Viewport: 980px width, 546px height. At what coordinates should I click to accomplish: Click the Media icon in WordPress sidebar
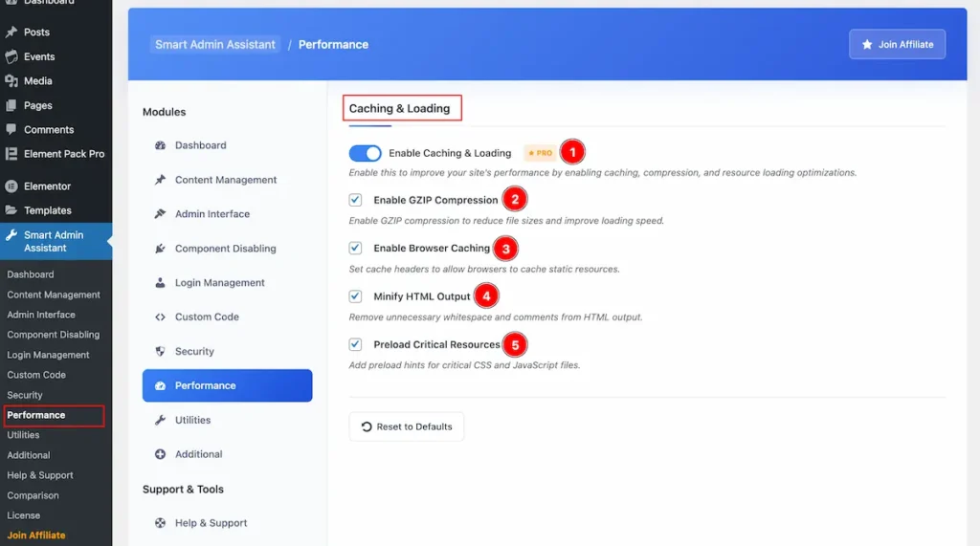pyautogui.click(x=11, y=80)
